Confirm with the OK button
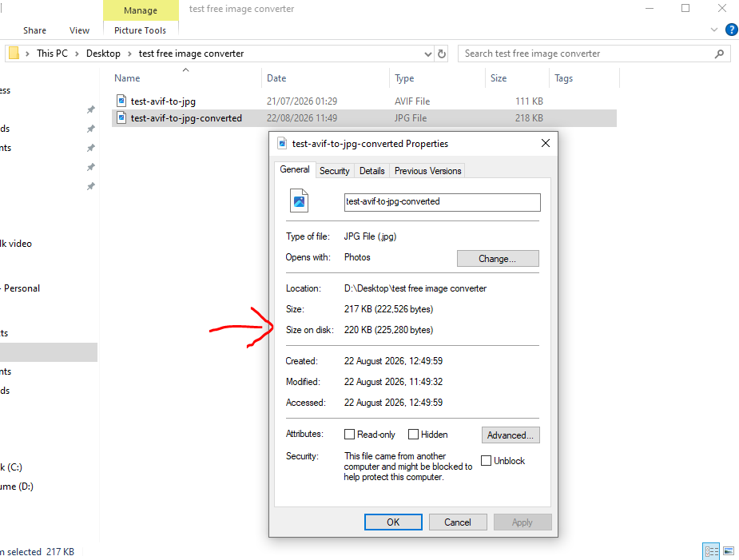Viewport: 739px width, 560px height. (x=393, y=522)
